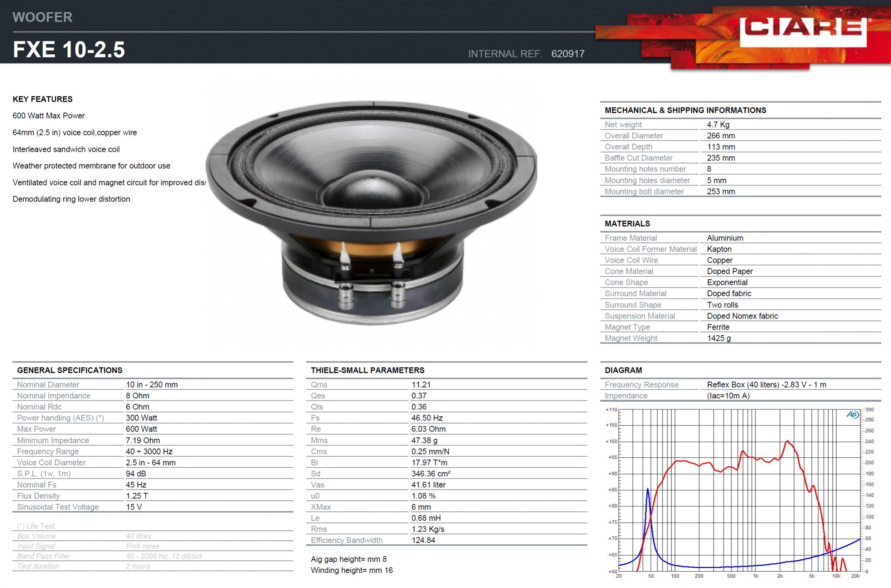
Task: Click Frequency Range value 40 ÷ 3000 Hz
Action: (x=149, y=452)
